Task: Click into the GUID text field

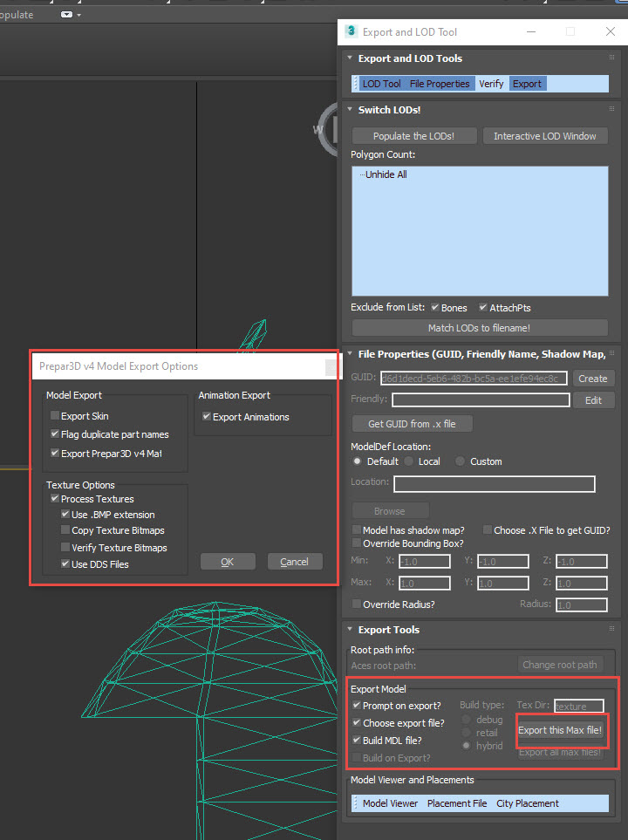Action: pos(474,379)
